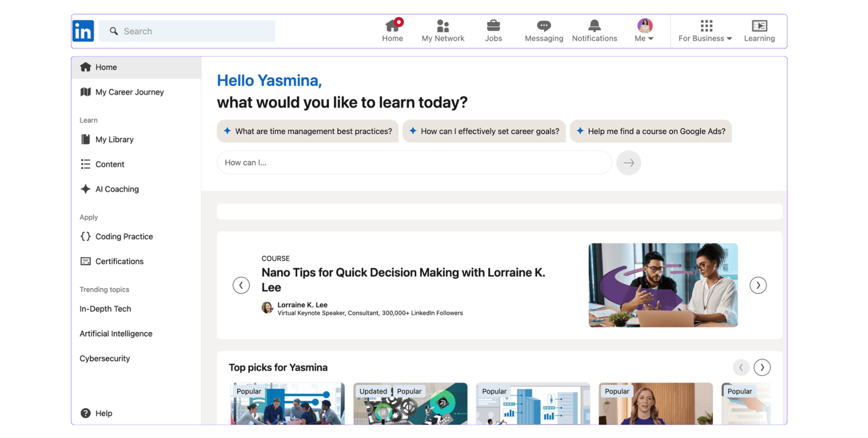Expand the Me dropdown arrow
This screenshot has height=438, width=868.
651,39
